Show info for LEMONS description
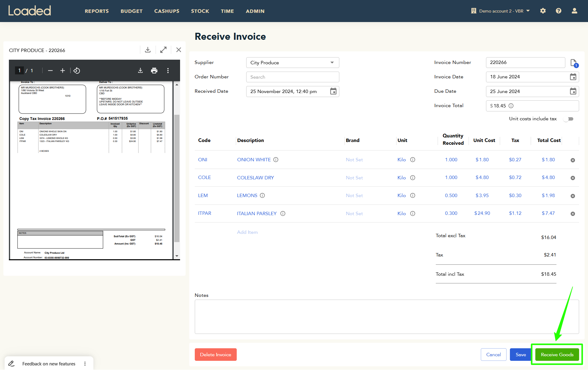The height and width of the screenshot is (370, 588). 262,196
